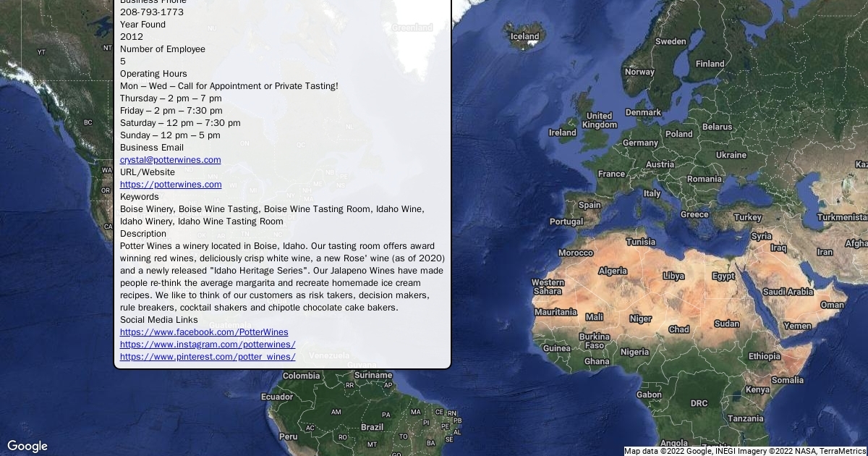Click the Iceland label on the map
Image resolution: width=868 pixels, height=456 pixels.
tap(524, 36)
